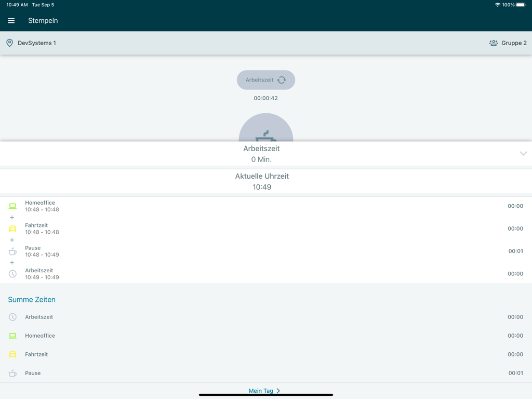Viewport: 532px width, 399px height.
Task: Open the hamburger navigation menu
Action: pos(11,21)
